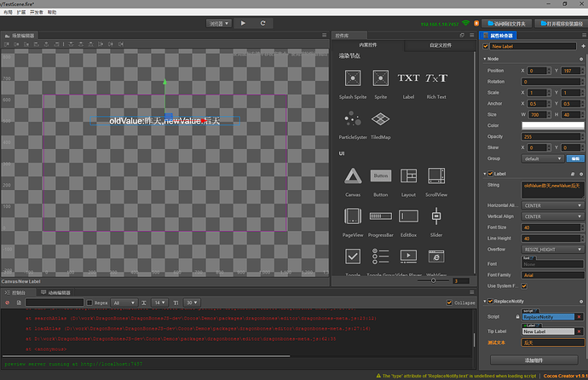Refresh the preview with the reload button
This screenshot has width=588, height=380.
click(262, 23)
